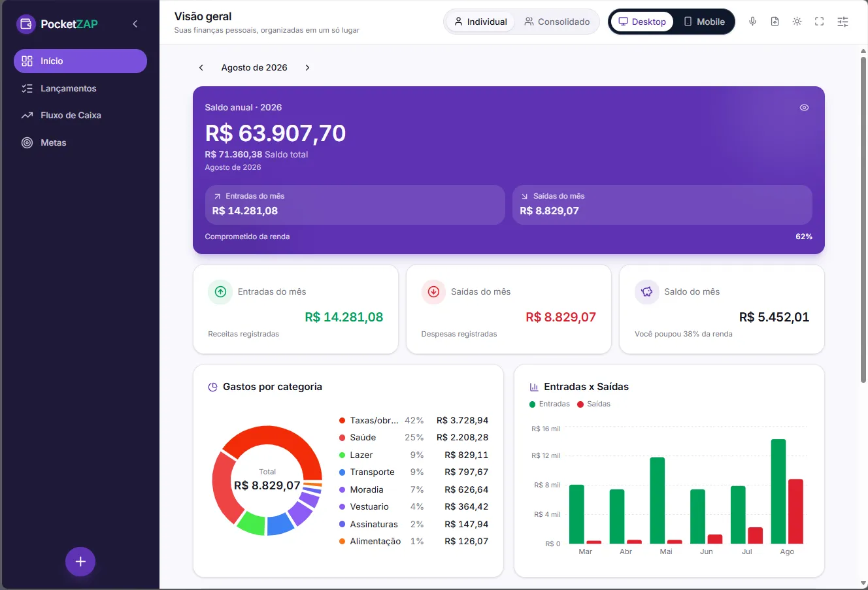Select the Desktop layout mode

(642, 22)
